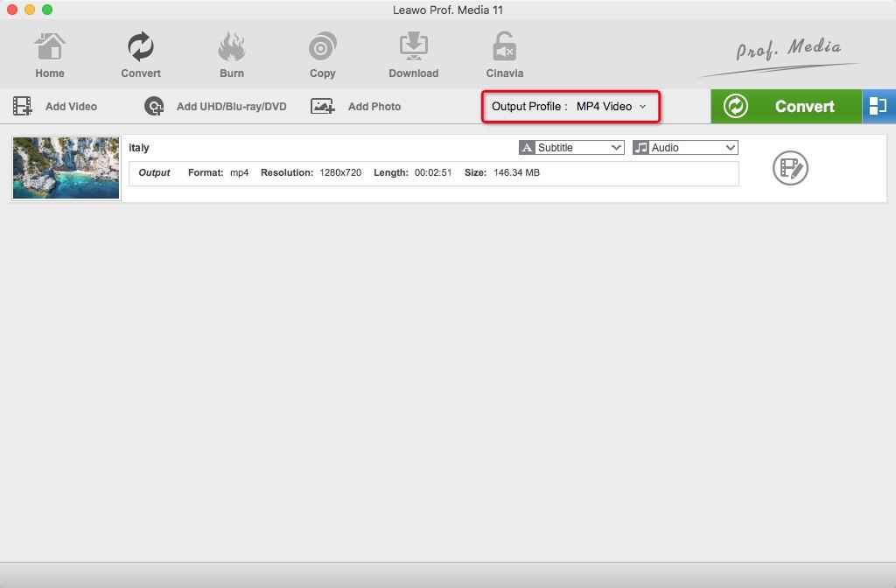Click the italy file name label
Screen dimensions: 896x588
click(139, 147)
